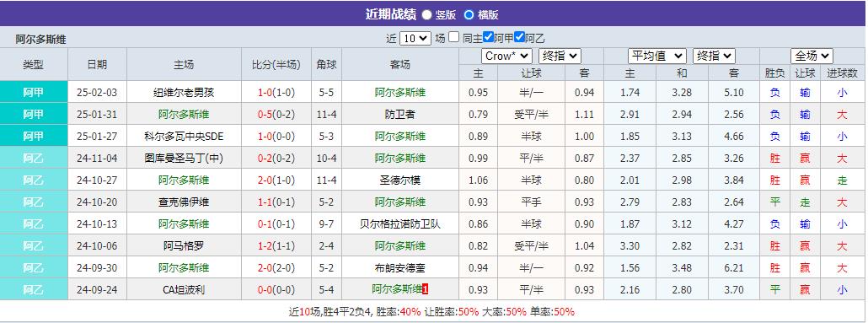The height and width of the screenshot is (323, 868).
Task: Toggle the 同主 checkbox
Action: (454, 37)
